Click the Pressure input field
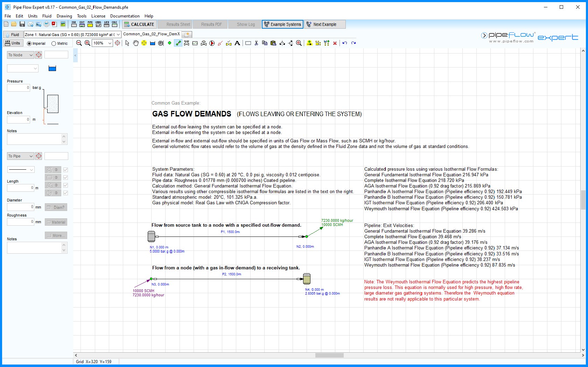This screenshot has width=588, height=367. [19, 88]
